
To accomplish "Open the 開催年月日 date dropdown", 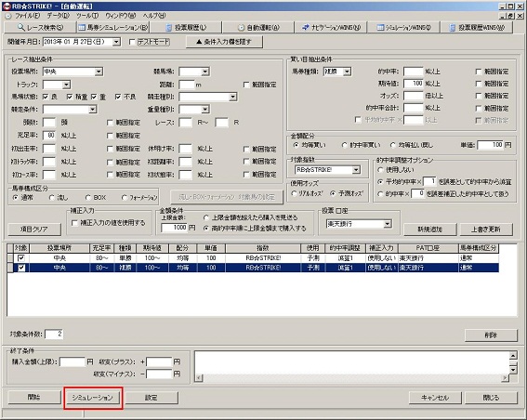I will coord(116,42).
